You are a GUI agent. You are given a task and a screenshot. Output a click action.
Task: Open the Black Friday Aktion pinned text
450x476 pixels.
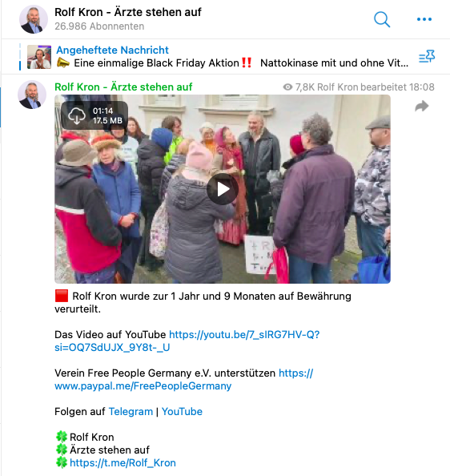click(x=156, y=63)
